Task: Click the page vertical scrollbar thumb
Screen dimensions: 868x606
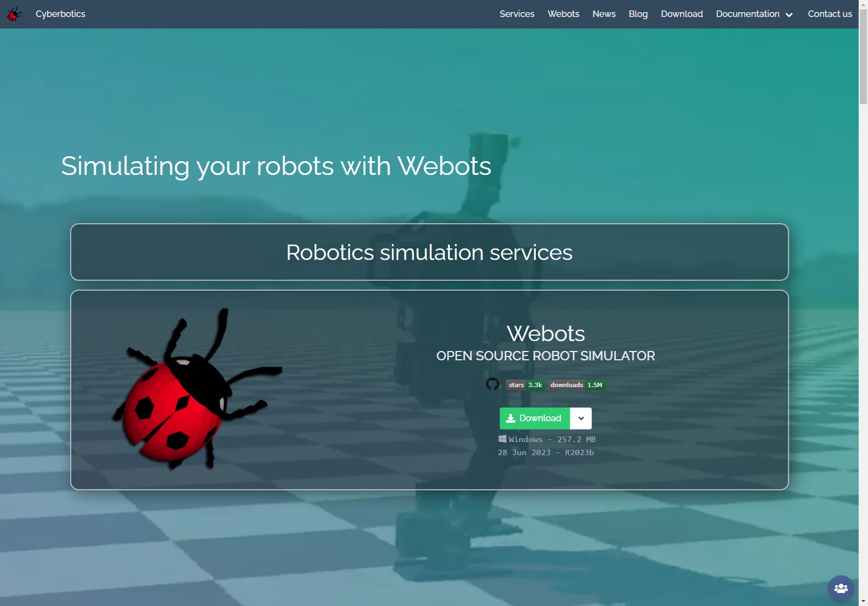Action: 864,56
